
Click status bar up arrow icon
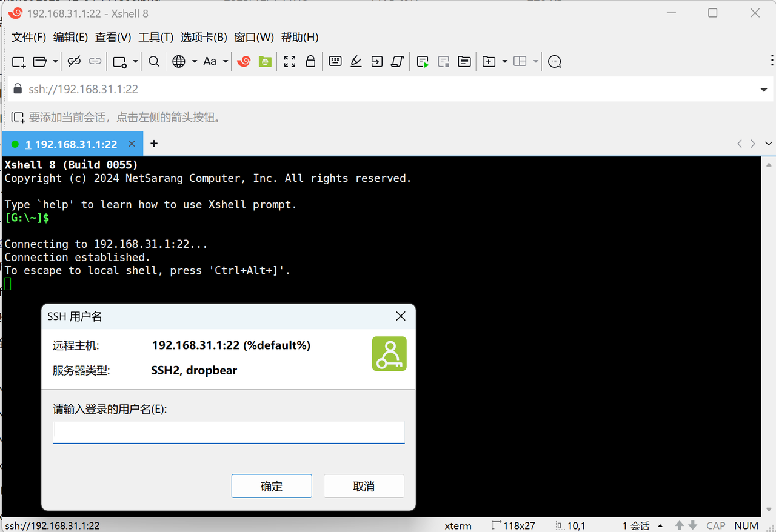pyautogui.click(x=680, y=525)
